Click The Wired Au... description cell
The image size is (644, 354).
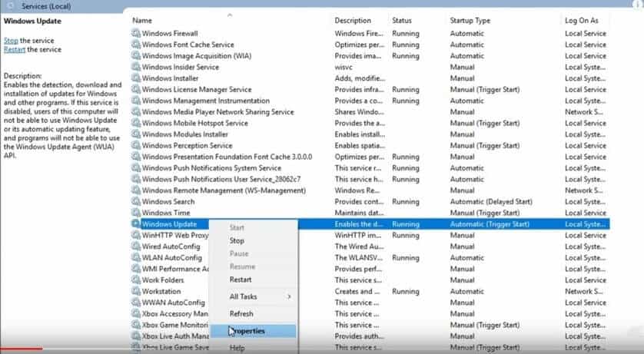click(x=359, y=246)
